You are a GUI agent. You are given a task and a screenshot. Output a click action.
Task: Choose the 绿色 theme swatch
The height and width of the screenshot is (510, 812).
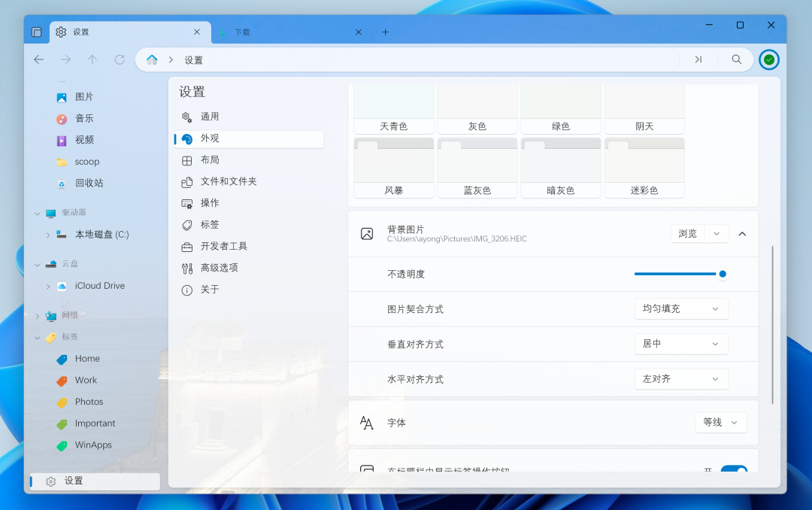point(561,109)
